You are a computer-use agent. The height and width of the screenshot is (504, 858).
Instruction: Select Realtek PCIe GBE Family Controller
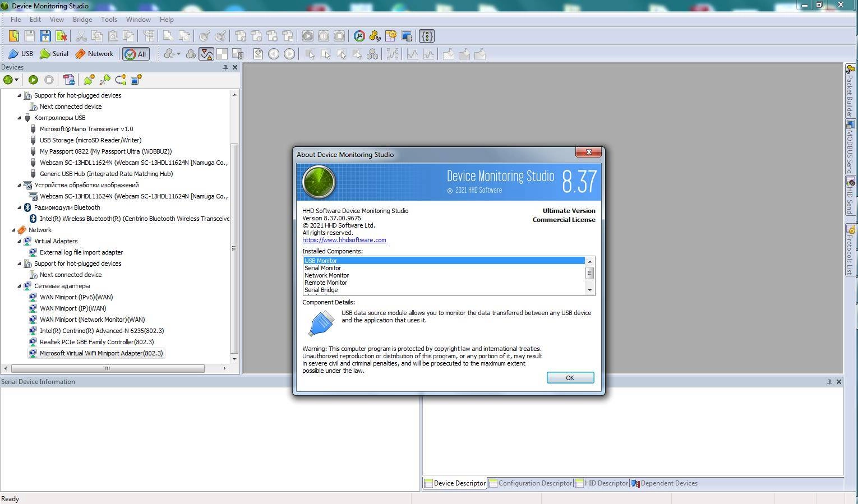point(96,342)
